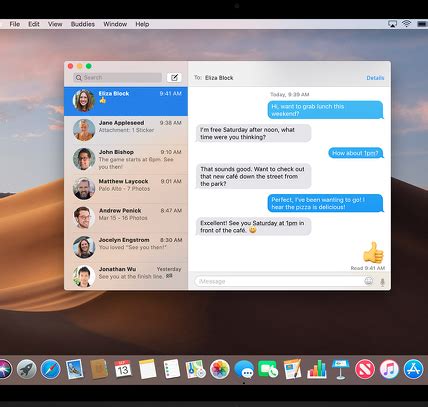428x407 pixels.
Task: Open Siri from the Dock
Action: coord(4,369)
